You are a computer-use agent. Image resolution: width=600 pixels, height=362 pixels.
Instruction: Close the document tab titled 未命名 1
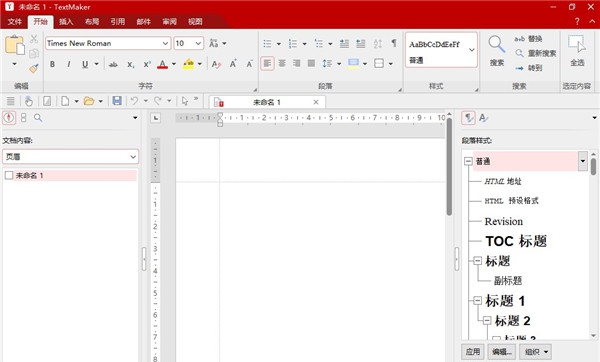coord(316,102)
